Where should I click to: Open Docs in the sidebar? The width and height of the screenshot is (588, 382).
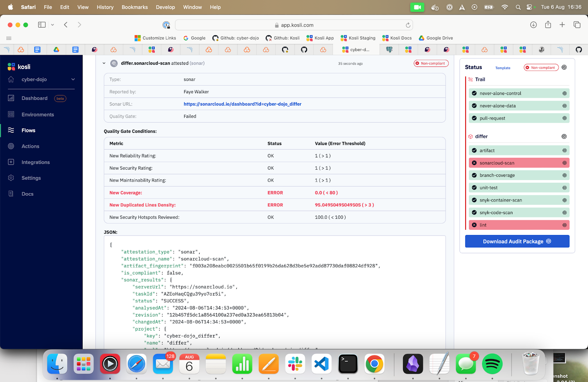27,194
